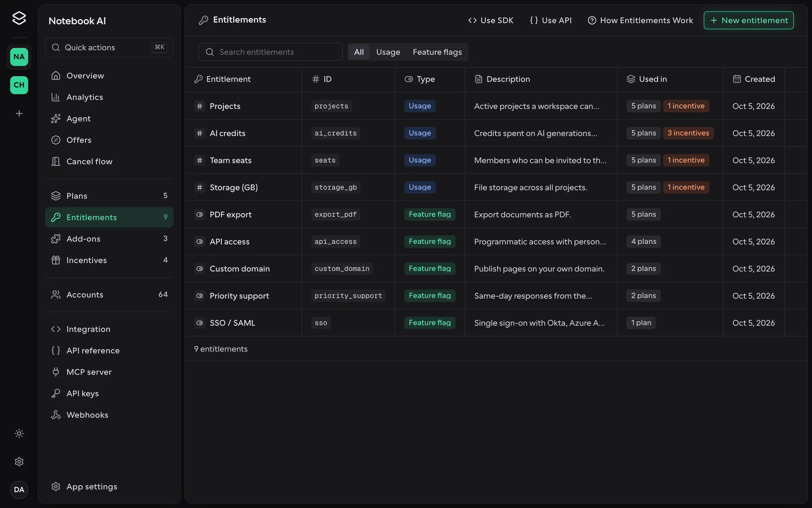Open the Agent section
The width and height of the screenshot is (812, 508).
(109, 119)
